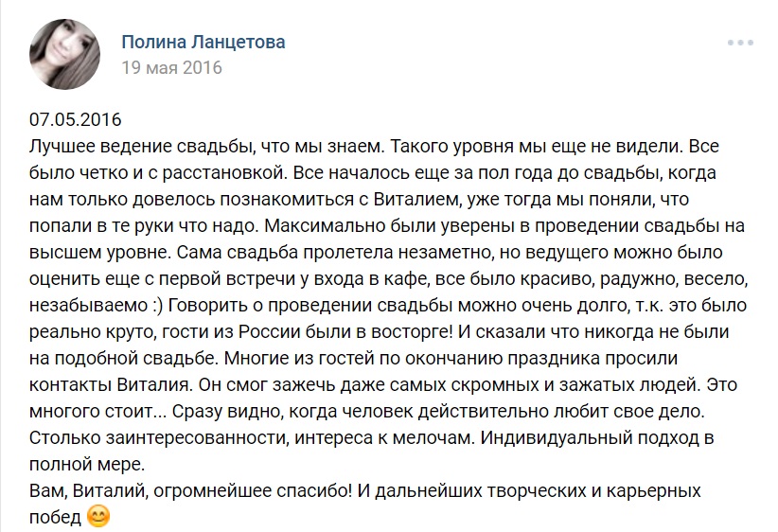Click the 07.05.2016 date line

coord(76,121)
